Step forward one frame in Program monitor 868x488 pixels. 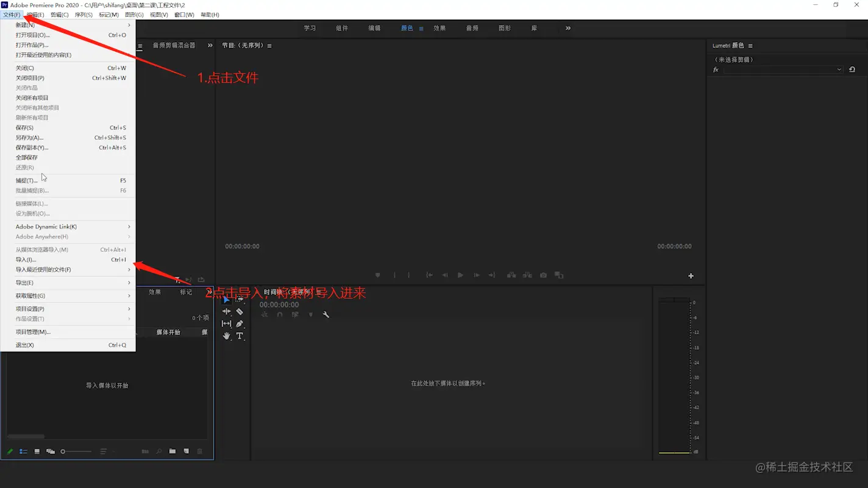(x=477, y=275)
